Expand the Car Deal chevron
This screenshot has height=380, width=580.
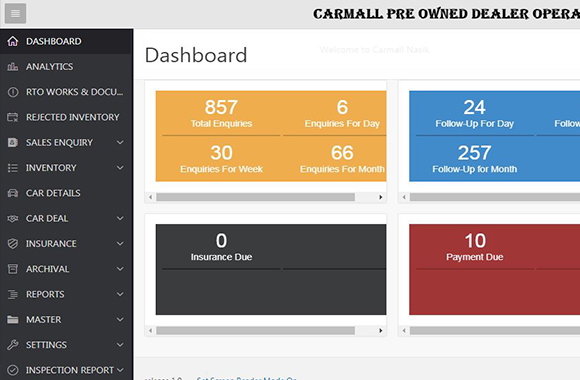120,218
